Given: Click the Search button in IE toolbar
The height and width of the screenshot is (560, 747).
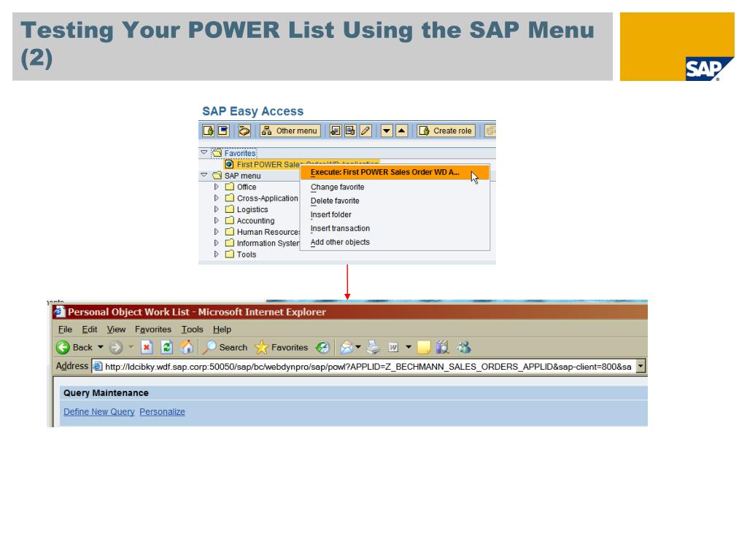Looking at the screenshot, I should pyautogui.click(x=225, y=347).
